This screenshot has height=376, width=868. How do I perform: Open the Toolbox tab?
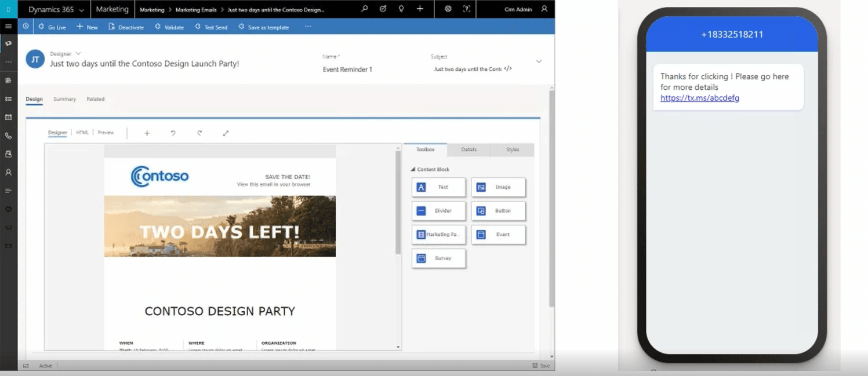point(425,149)
